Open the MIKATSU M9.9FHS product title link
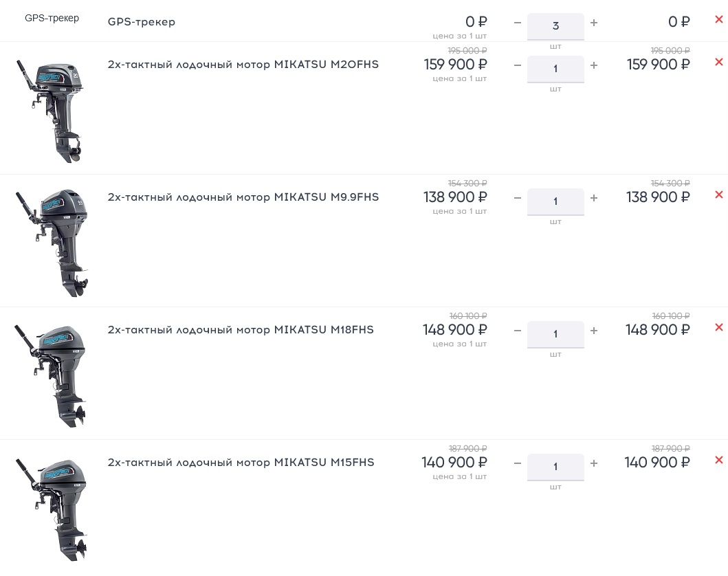This screenshot has width=728, height=576. [243, 197]
